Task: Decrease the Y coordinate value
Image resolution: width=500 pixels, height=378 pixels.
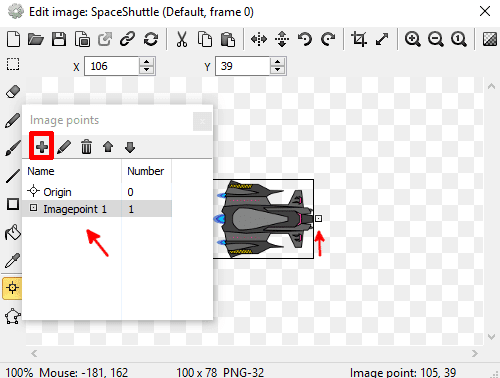Action: click(x=277, y=70)
